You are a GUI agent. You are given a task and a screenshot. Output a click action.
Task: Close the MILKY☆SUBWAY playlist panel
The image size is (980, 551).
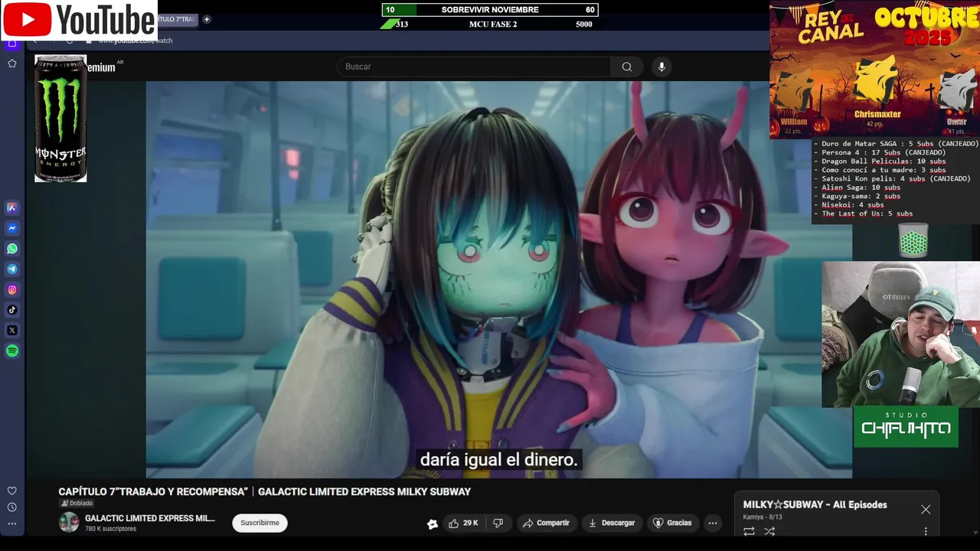point(926,510)
